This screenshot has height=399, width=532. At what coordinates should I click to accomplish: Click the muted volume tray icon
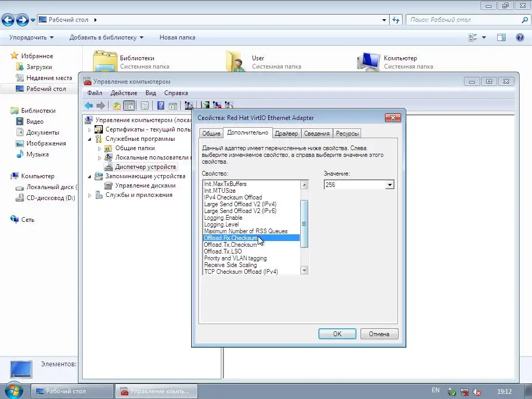(476, 392)
